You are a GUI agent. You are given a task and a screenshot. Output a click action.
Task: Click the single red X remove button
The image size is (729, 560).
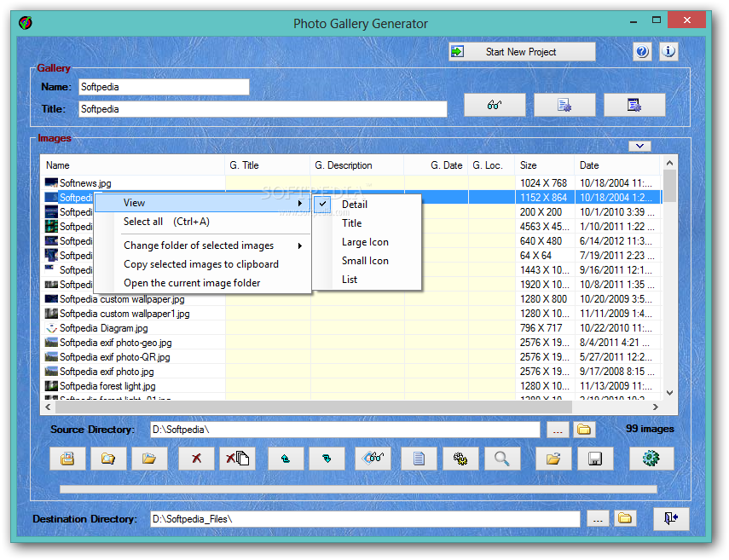pos(196,459)
